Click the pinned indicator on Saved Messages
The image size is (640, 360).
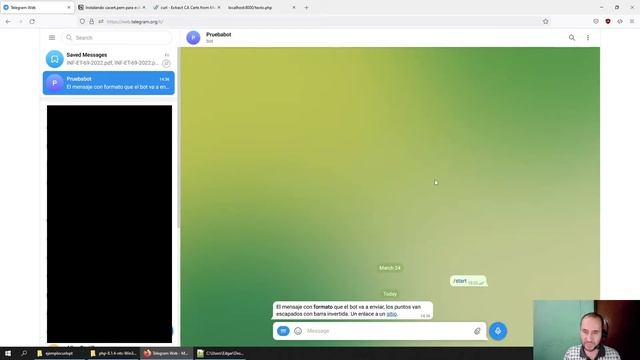pos(166,63)
